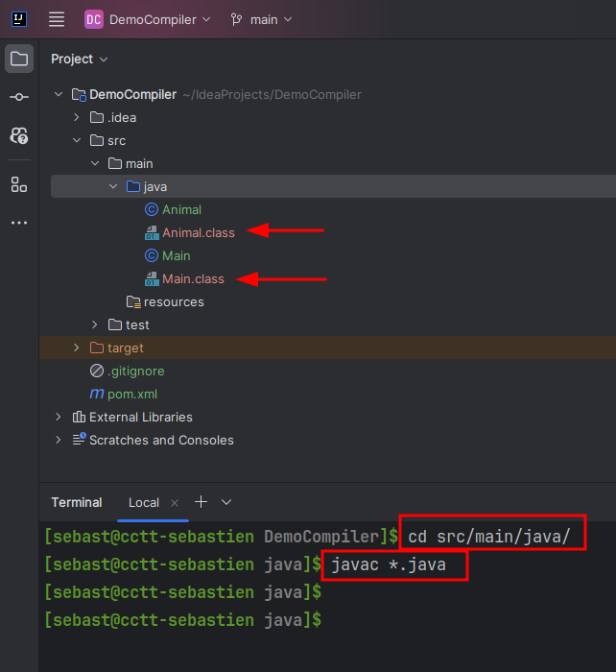Open the Commit tool window icon
The image size is (616, 672).
point(19,97)
